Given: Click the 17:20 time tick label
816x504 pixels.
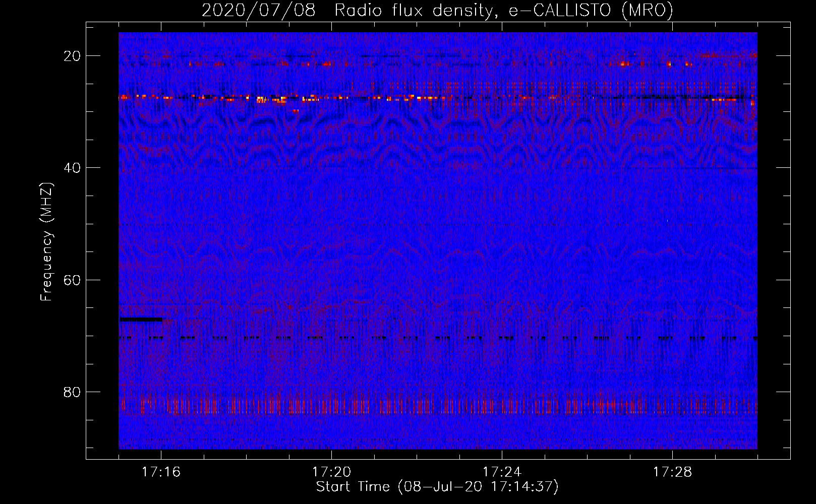Looking at the screenshot, I should click(331, 472).
